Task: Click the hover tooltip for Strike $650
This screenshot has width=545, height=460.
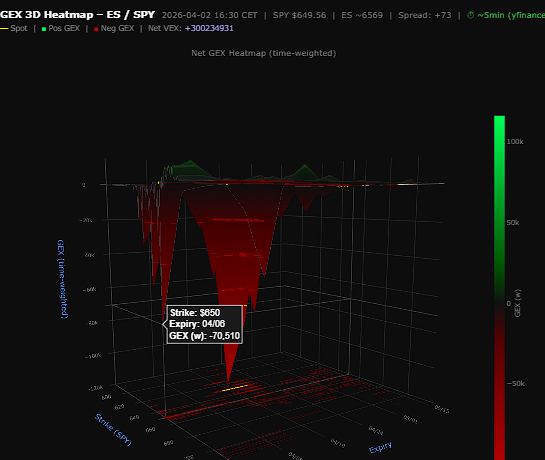Action: pyautogui.click(x=204, y=324)
